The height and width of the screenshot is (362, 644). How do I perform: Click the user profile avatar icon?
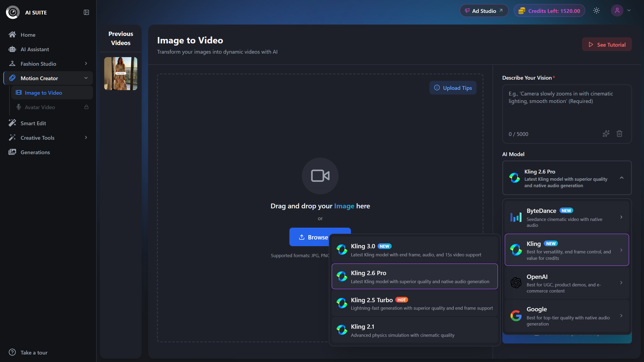point(617,10)
